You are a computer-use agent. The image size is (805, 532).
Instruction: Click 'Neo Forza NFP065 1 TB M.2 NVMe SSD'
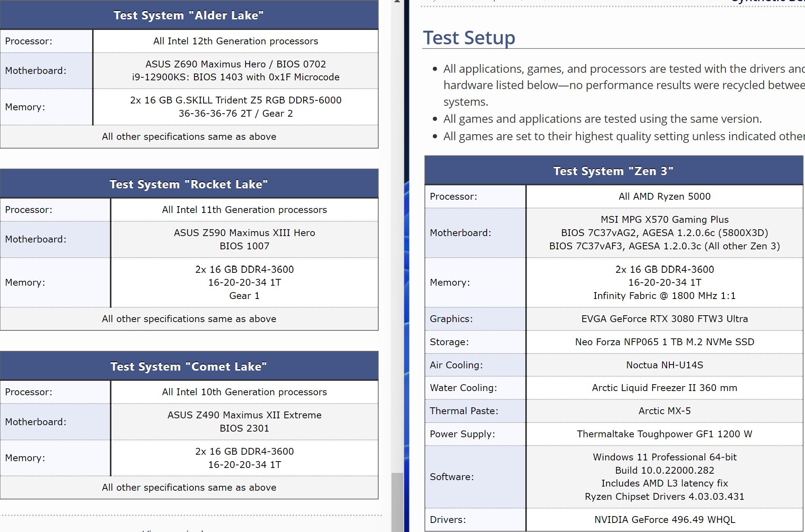[665, 342]
